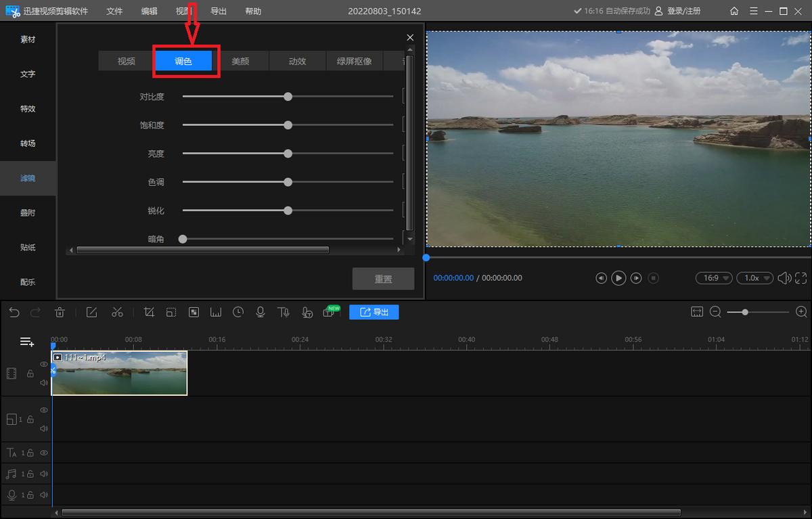Screen dimensions: 812x519
Task: Open the 文件 menu
Action: pos(114,12)
